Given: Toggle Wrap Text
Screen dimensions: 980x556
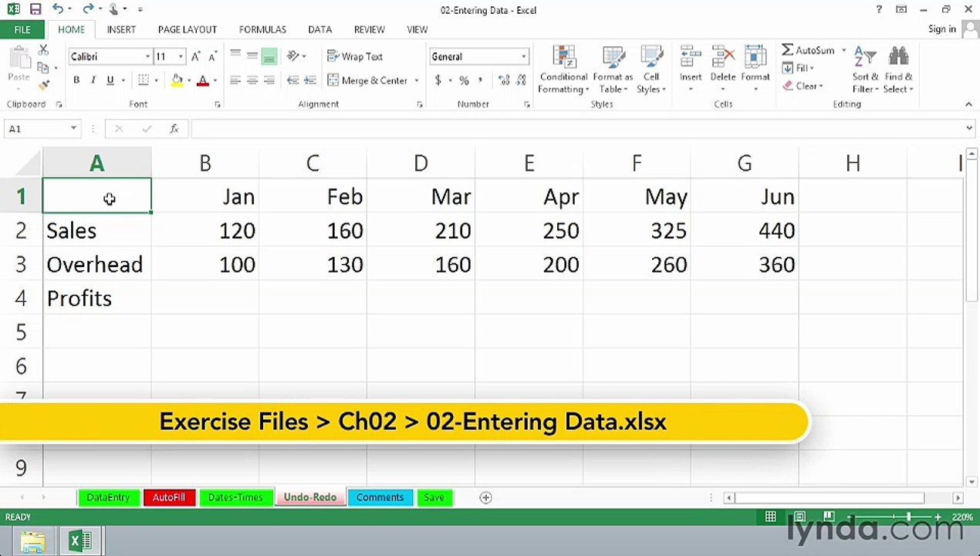Looking at the screenshot, I should [x=355, y=56].
